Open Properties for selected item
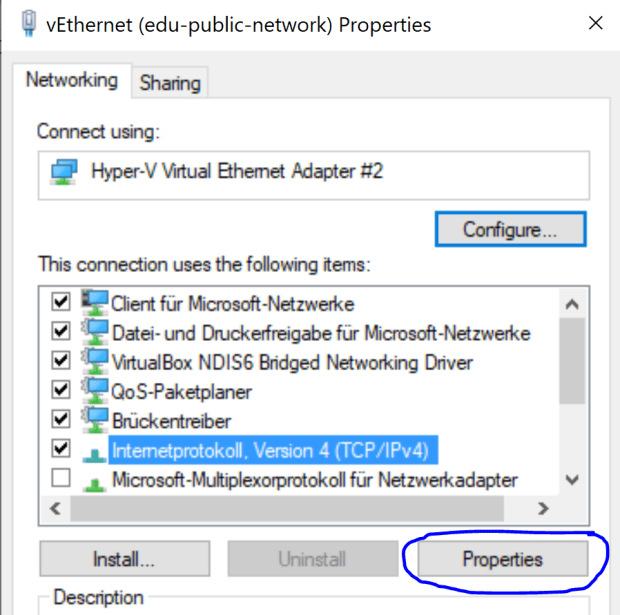This screenshot has width=620, height=615. (502, 559)
